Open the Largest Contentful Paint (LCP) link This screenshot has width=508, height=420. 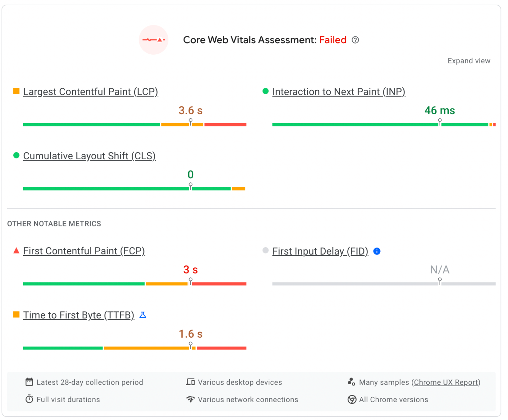(x=91, y=92)
